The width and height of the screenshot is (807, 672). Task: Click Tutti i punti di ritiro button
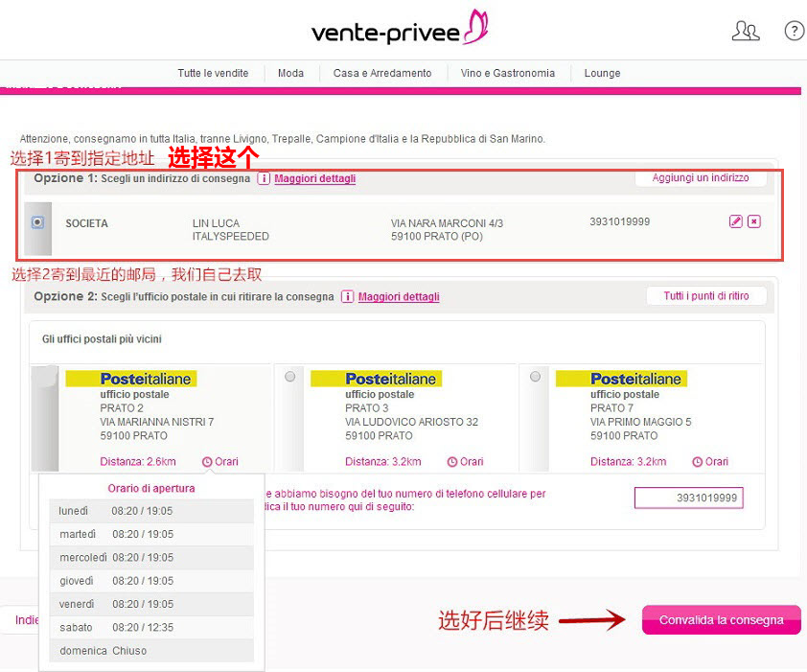[x=706, y=296]
